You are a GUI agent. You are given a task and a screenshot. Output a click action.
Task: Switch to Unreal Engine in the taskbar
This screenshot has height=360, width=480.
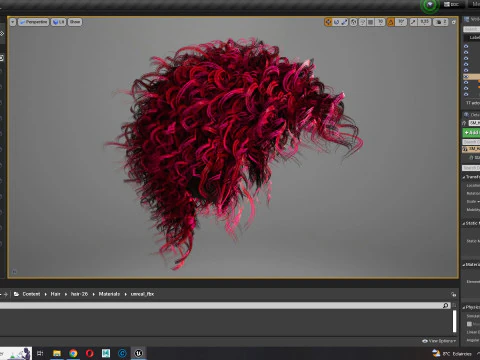point(138,353)
